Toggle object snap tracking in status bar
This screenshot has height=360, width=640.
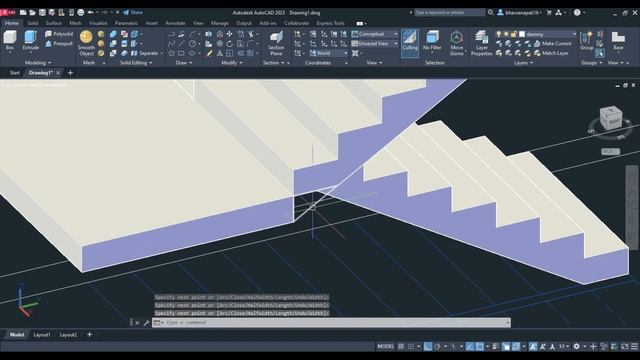(470, 346)
